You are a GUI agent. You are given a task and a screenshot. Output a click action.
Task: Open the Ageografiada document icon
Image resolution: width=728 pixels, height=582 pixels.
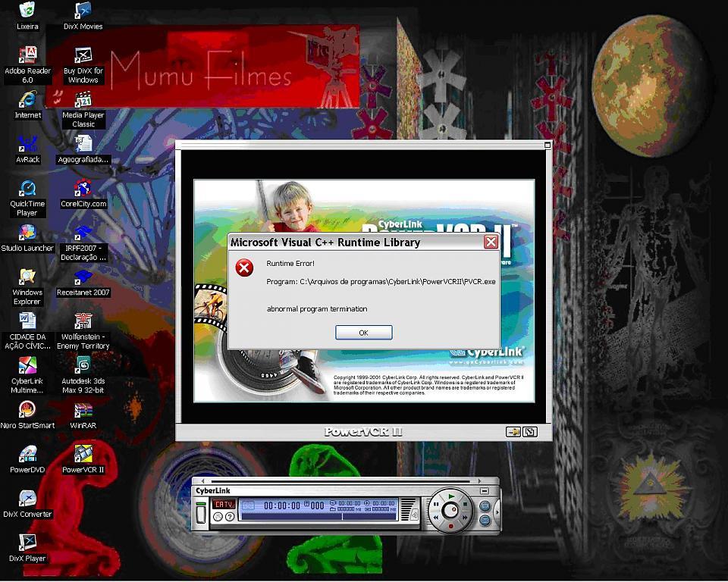pos(83,149)
